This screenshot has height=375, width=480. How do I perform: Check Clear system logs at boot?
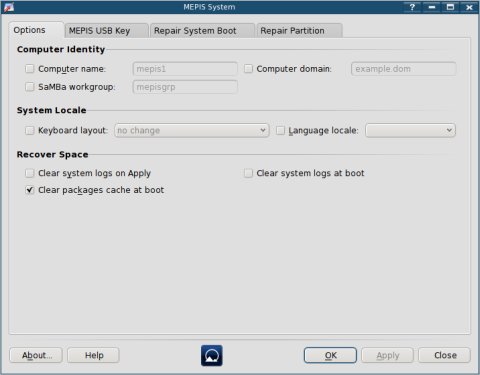pos(248,173)
